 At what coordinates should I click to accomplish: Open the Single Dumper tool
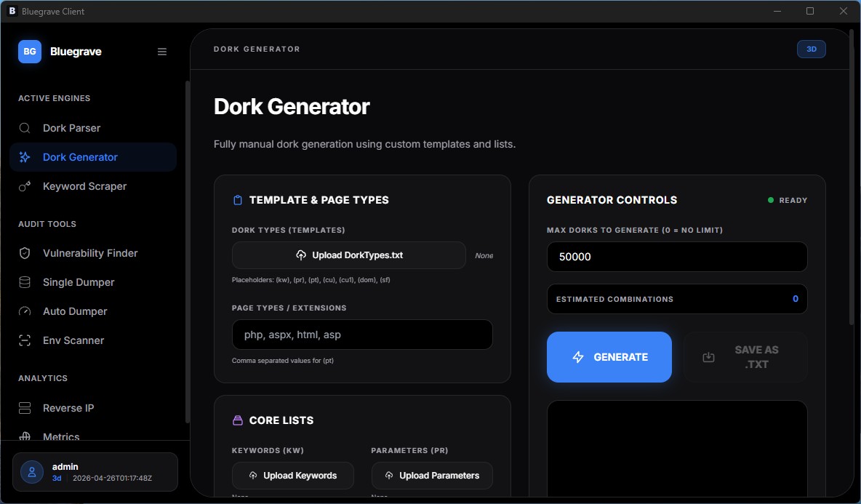(80, 282)
